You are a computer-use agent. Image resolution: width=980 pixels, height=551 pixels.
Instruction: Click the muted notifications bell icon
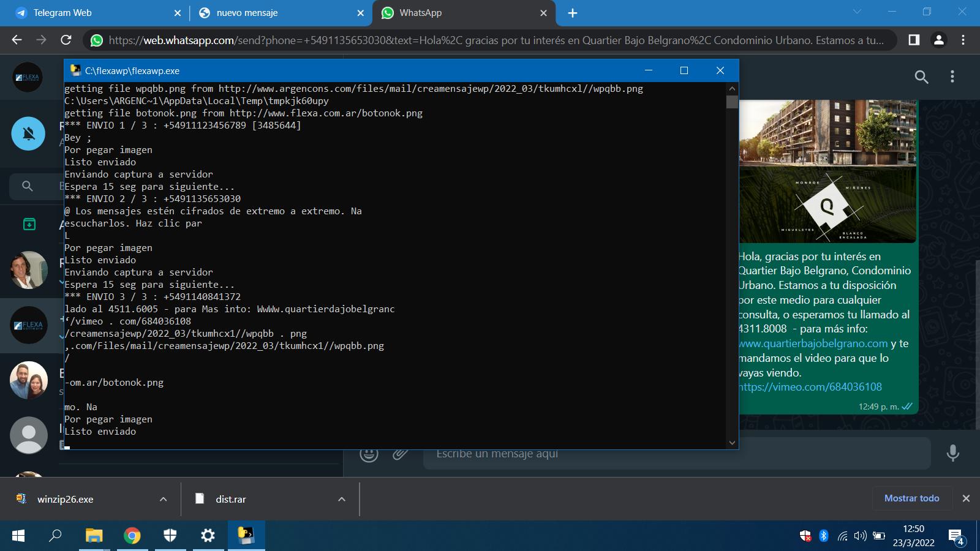[x=28, y=133]
